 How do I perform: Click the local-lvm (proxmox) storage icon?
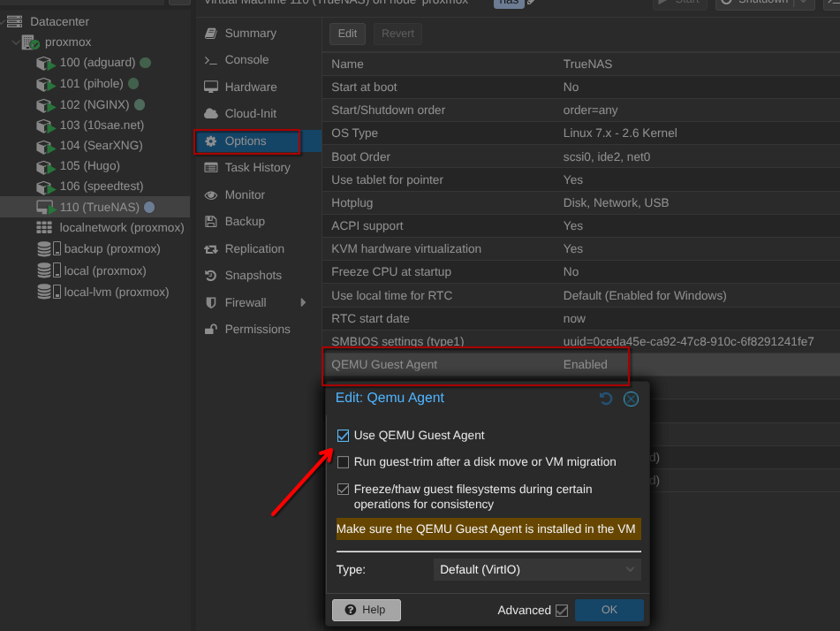(x=49, y=292)
